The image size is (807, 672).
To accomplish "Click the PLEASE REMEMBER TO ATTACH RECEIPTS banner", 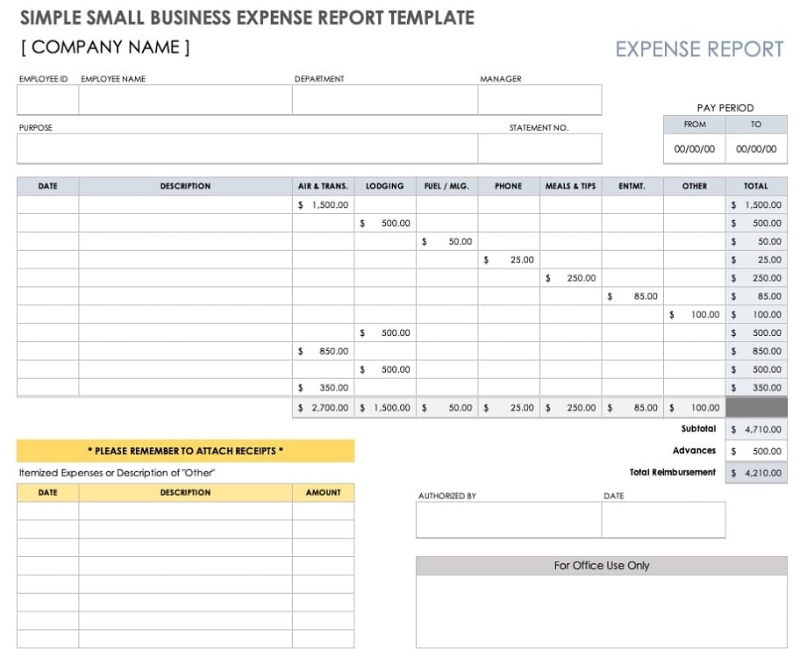I will click(186, 450).
